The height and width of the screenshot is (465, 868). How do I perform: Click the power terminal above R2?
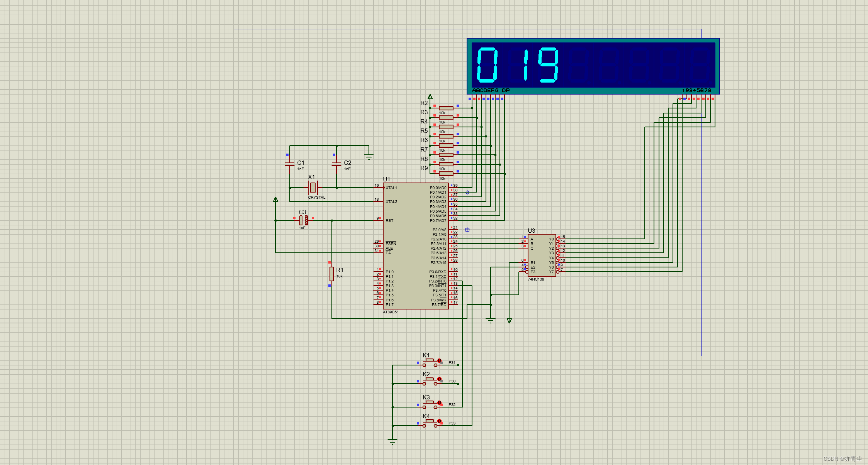tap(430, 97)
